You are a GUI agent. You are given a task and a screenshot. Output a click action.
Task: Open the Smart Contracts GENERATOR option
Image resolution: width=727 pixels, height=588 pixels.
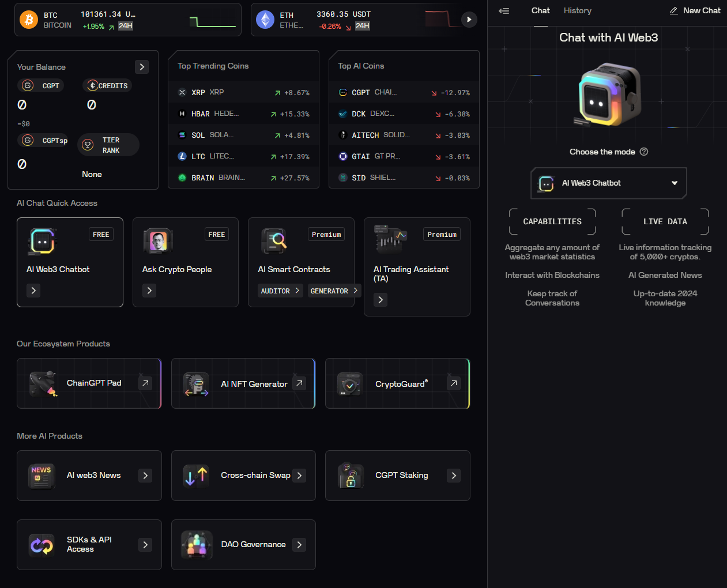[334, 291]
